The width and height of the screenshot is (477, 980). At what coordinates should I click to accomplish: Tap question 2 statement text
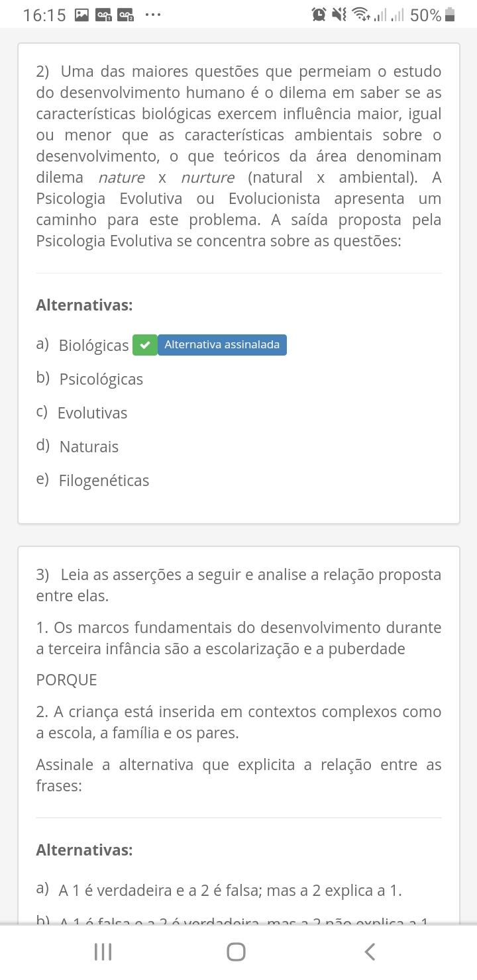(x=238, y=156)
